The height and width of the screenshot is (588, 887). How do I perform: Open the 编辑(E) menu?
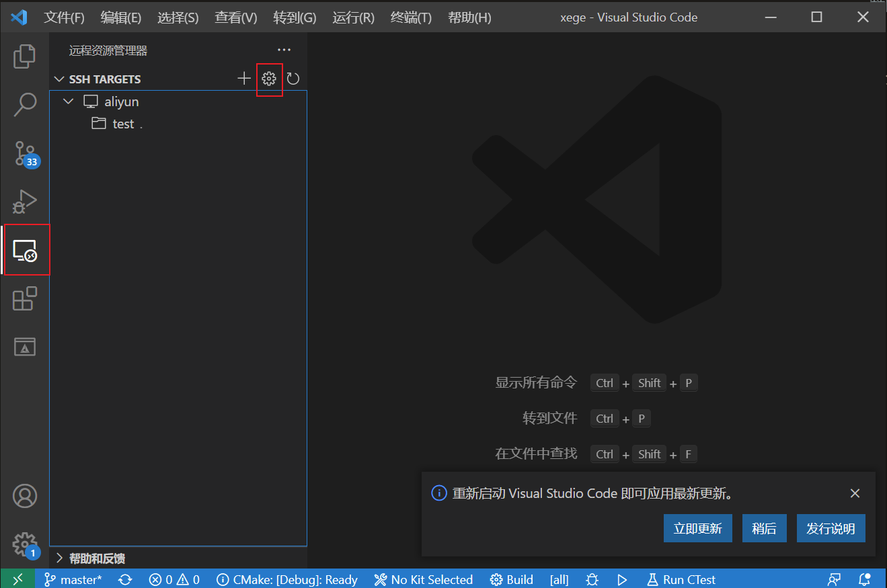[x=121, y=17]
